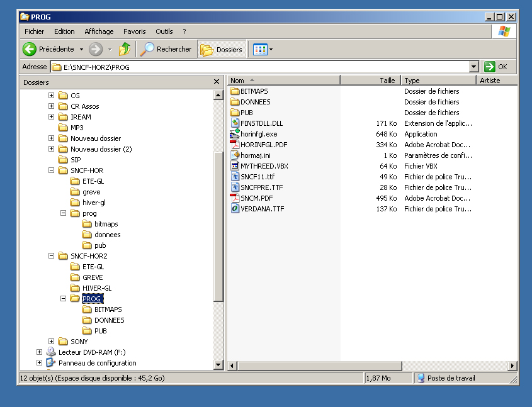Select the FINSTDLL.DLL file icon
Viewport: 532px width, 407px height.
click(235, 123)
